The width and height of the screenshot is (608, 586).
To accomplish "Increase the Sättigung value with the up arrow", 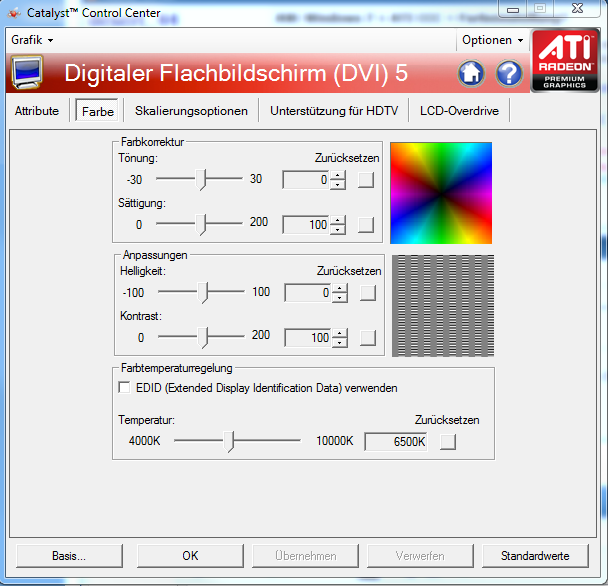I will tap(338, 220).
